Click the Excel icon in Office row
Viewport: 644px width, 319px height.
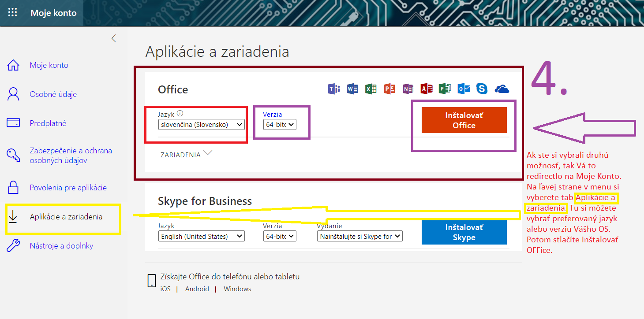click(371, 89)
